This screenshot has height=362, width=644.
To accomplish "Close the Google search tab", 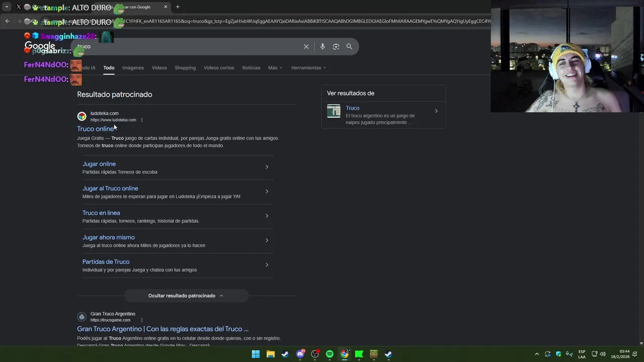I will tap(166, 7).
